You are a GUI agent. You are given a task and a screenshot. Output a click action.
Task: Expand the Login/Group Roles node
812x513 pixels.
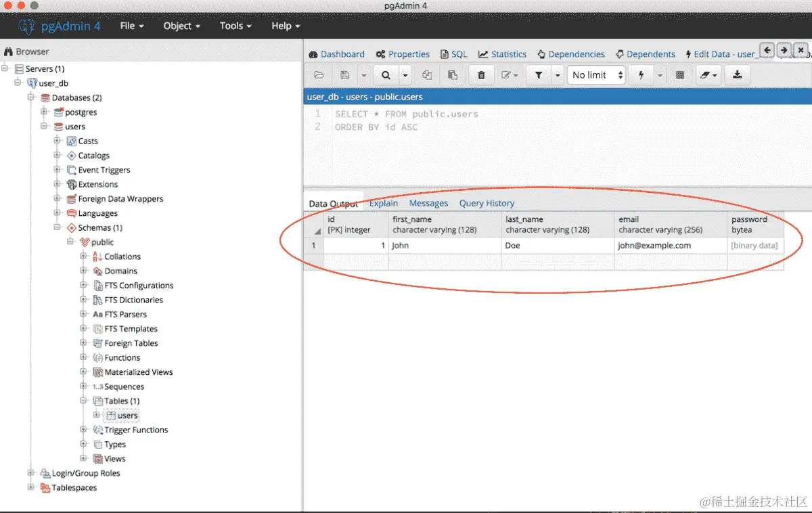[x=32, y=473]
